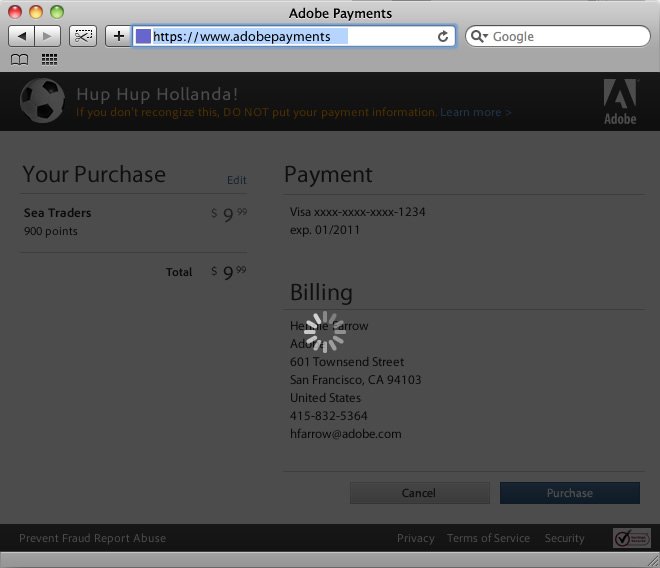
Task: Open the Privacy footer link
Action: (x=415, y=538)
